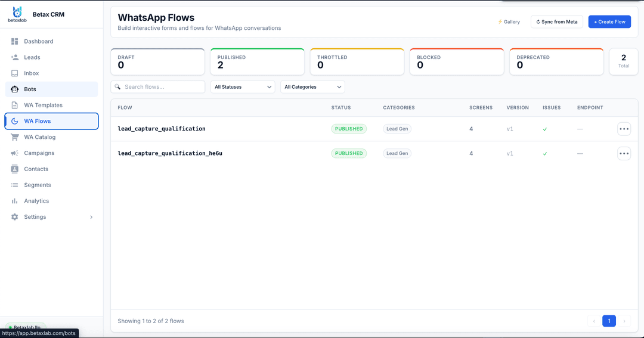Open Analytics page
Viewport: 644px width, 338px height.
click(x=52, y=201)
